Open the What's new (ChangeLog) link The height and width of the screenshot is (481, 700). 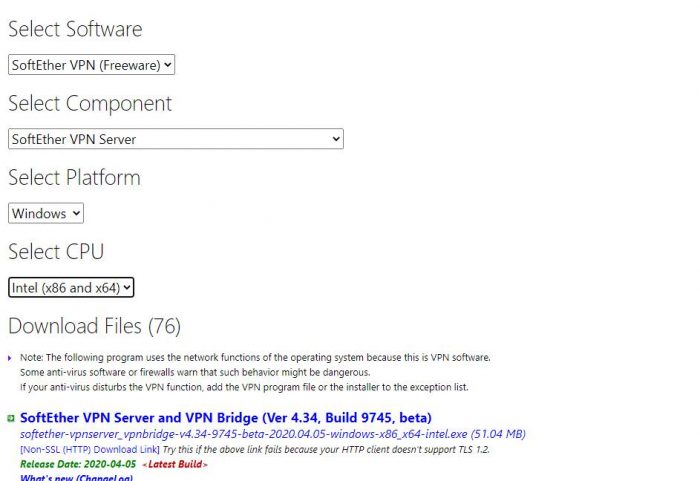[76, 477]
